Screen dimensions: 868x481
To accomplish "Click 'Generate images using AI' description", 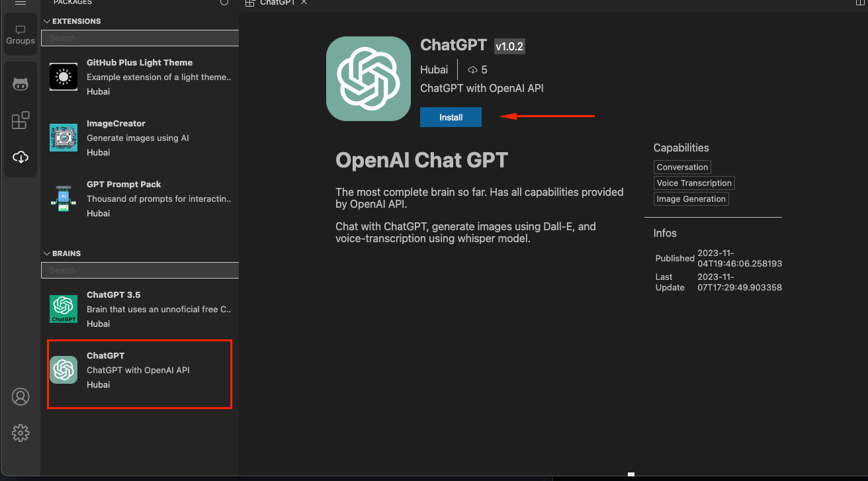I will click(138, 138).
